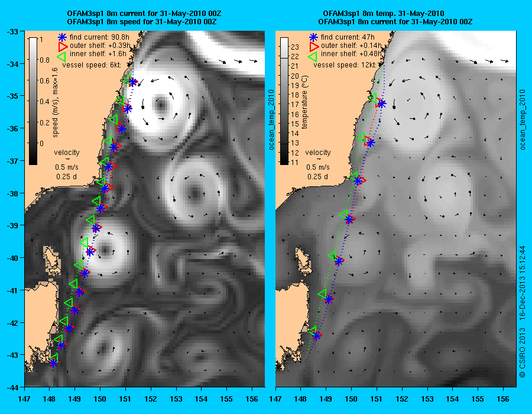
Task: Click the temperature colorbar tick label '17'
Action: coord(295,105)
